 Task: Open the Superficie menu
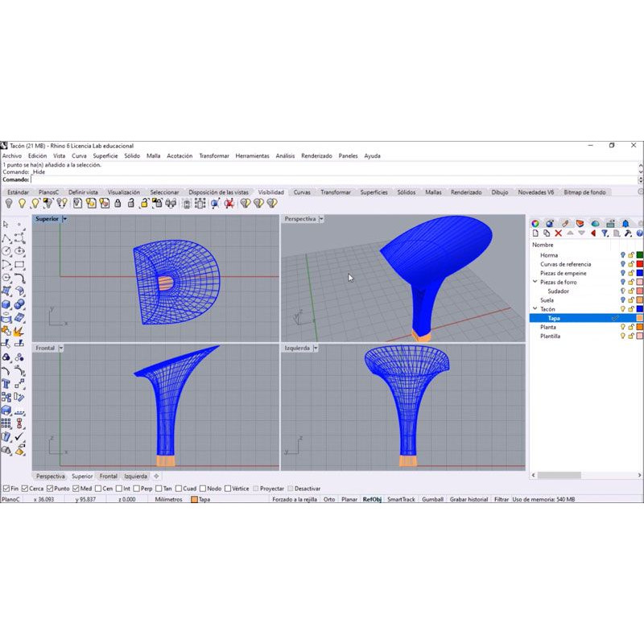click(105, 156)
